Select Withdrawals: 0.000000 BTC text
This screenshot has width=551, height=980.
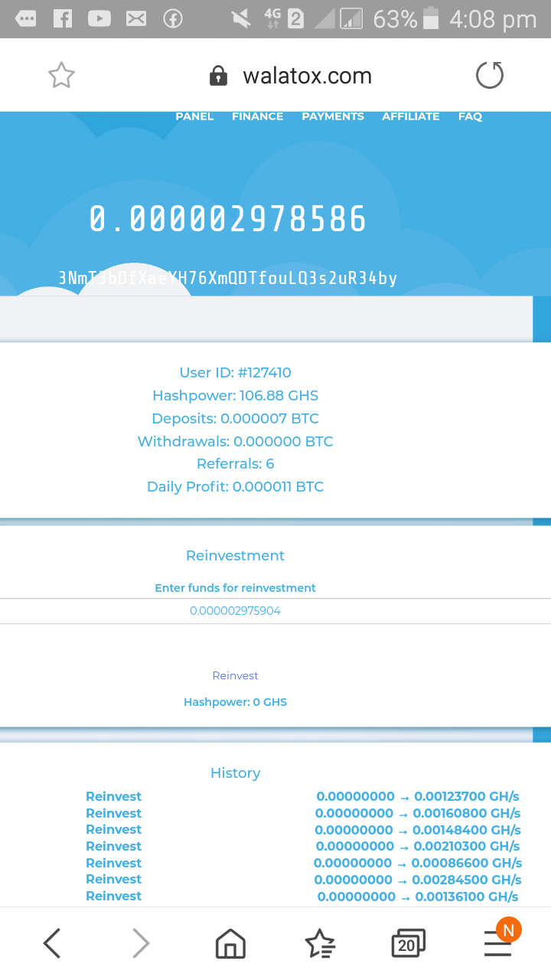click(235, 441)
